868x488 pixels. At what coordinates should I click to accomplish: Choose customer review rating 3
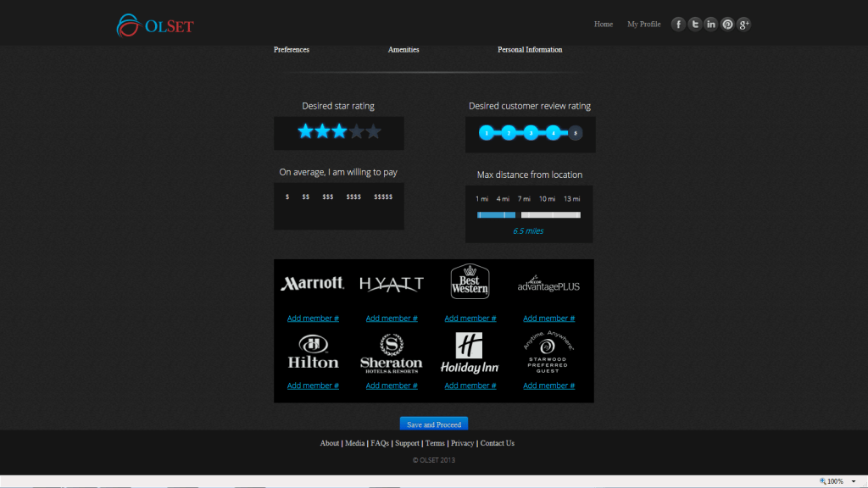click(531, 133)
